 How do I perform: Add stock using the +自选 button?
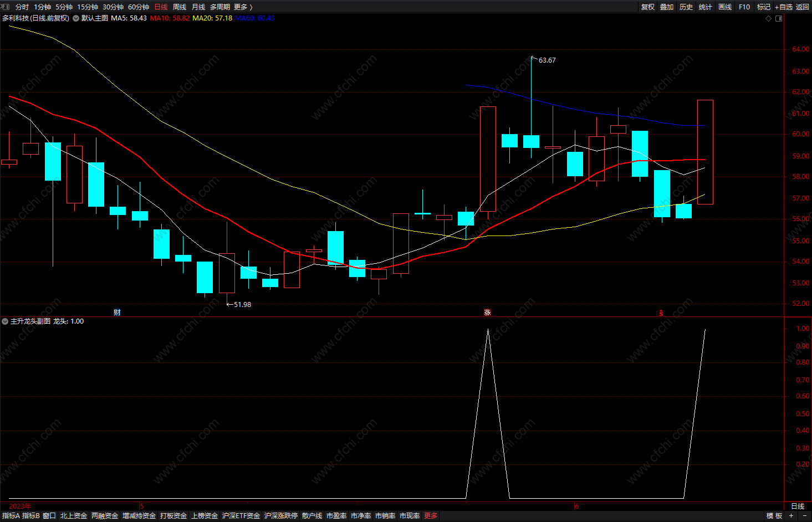click(784, 7)
